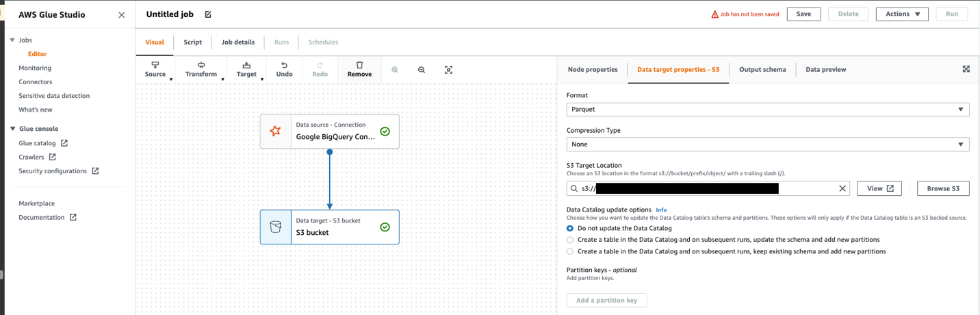The width and height of the screenshot is (980, 315).
Task: Switch to Node properties tab
Action: click(593, 69)
